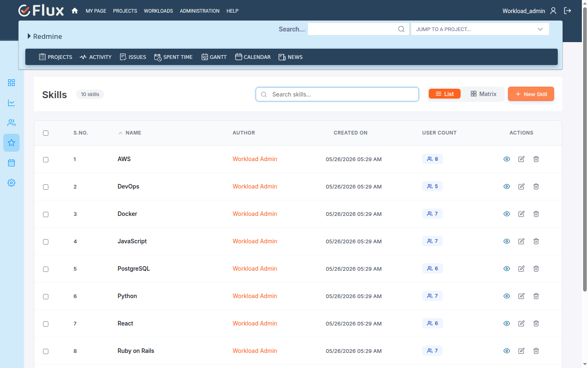Click the New Skill button

click(531, 94)
